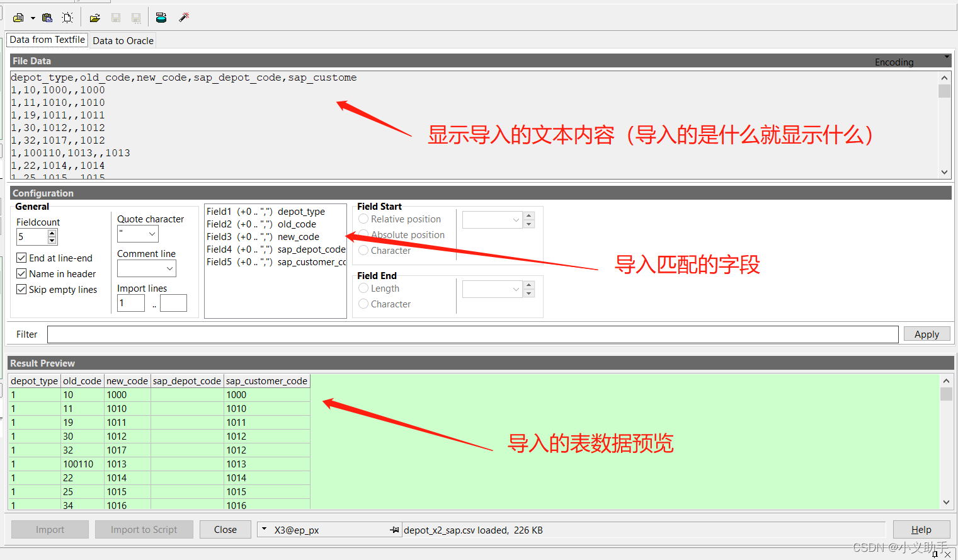Click the Filter text field
This screenshot has height=560, width=958.
click(x=473, y=334)
